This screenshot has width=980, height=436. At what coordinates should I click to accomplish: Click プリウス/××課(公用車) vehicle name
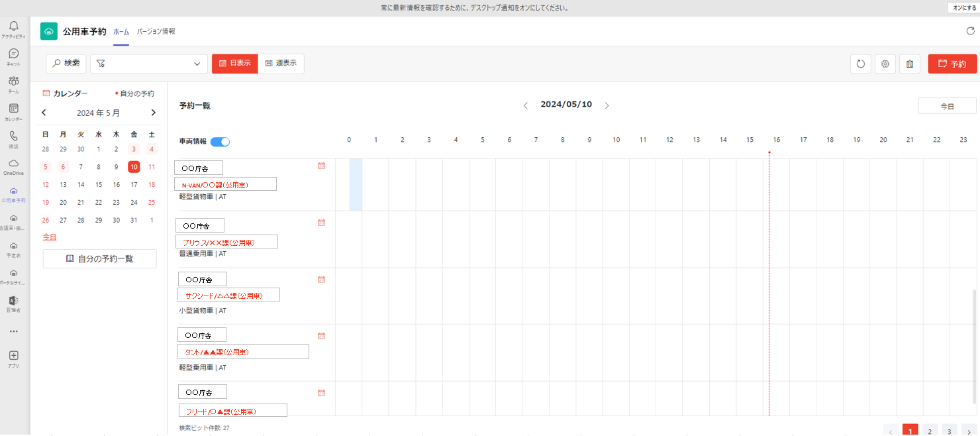pyautogui.click(x=226, y=242)
